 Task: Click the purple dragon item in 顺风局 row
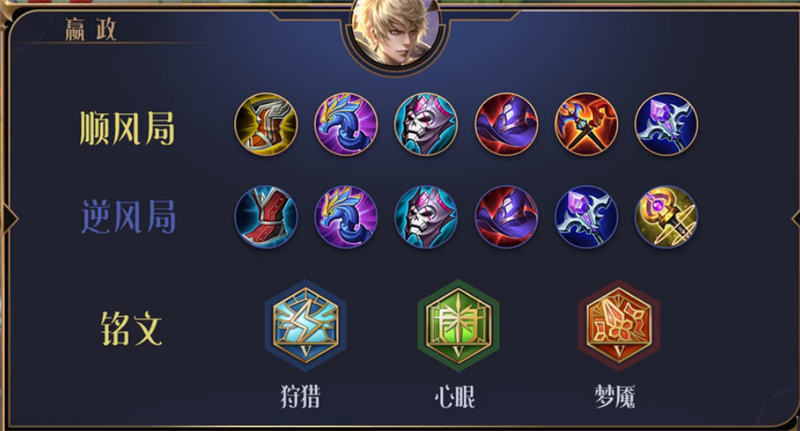coord(346,124)
